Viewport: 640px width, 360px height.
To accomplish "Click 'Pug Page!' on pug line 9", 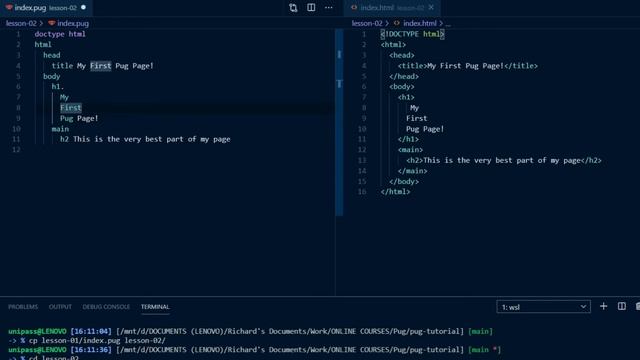I will point(79,118).
